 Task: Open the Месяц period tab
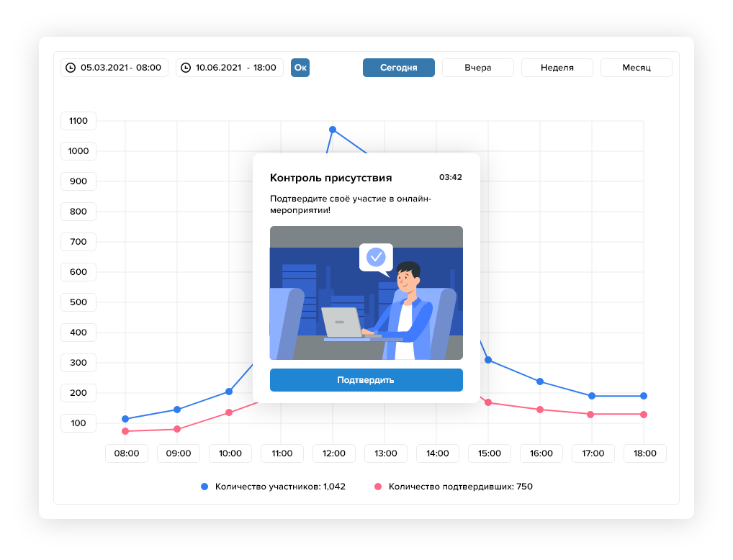coord(636,68)
